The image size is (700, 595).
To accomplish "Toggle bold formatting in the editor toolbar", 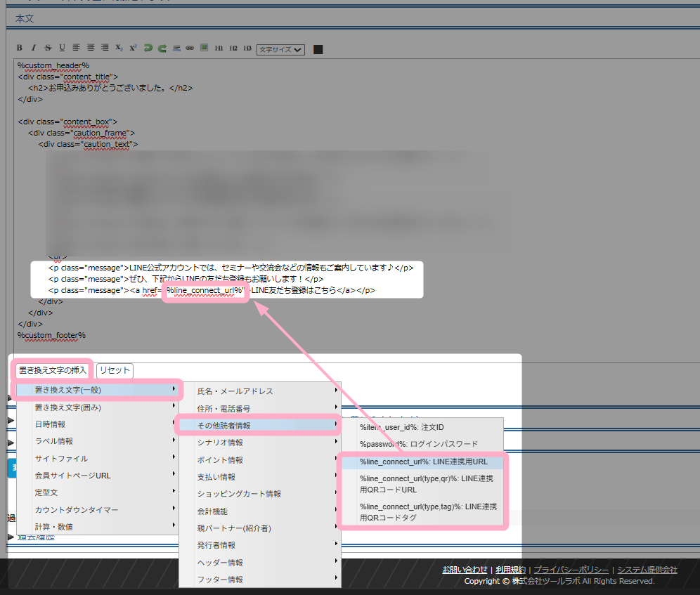I will coord(20,48).
